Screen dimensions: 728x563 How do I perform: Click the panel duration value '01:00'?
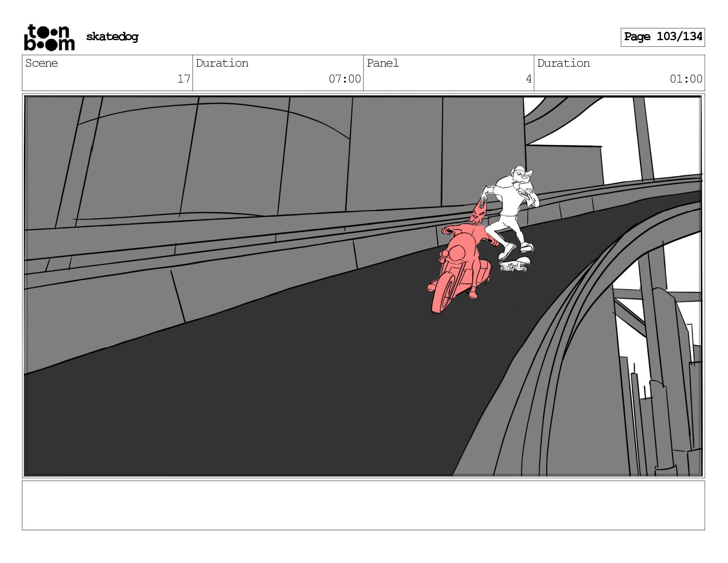(686, 79)
